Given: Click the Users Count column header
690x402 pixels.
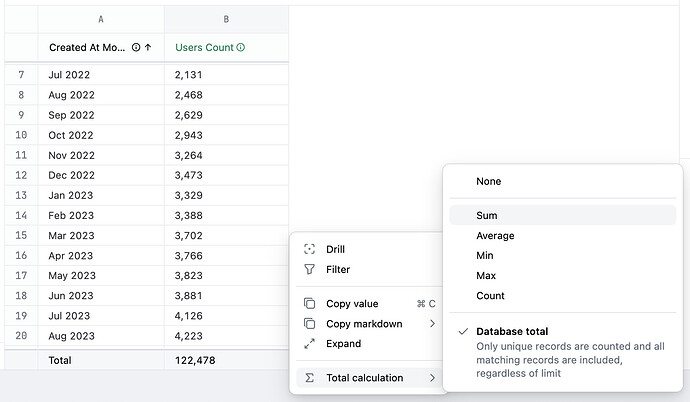Looking at the screenshot, I should 205,47.
